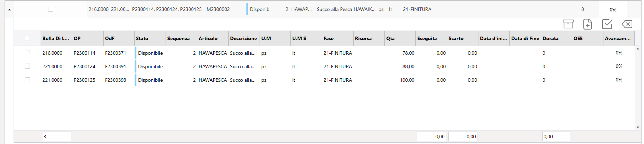
Task: Click the Data di Fine column header
Action: pos(525,38)
